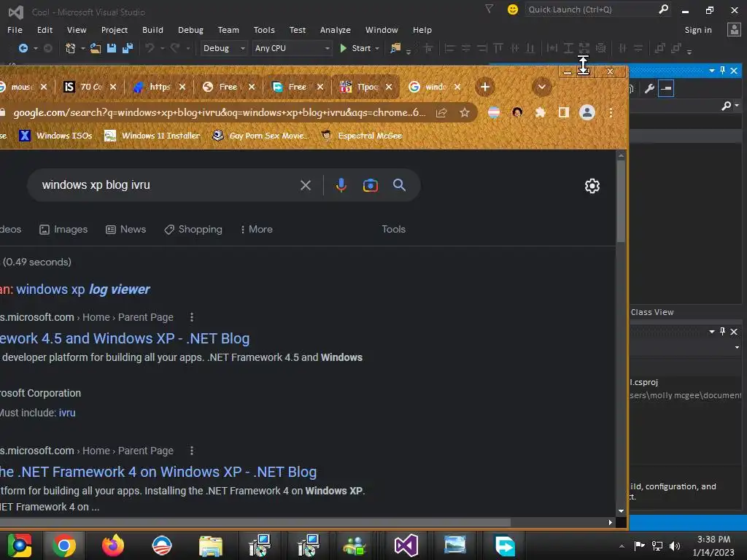
Task: Click the Visual Studio navigate back arrow
Action: coord(23,48)
